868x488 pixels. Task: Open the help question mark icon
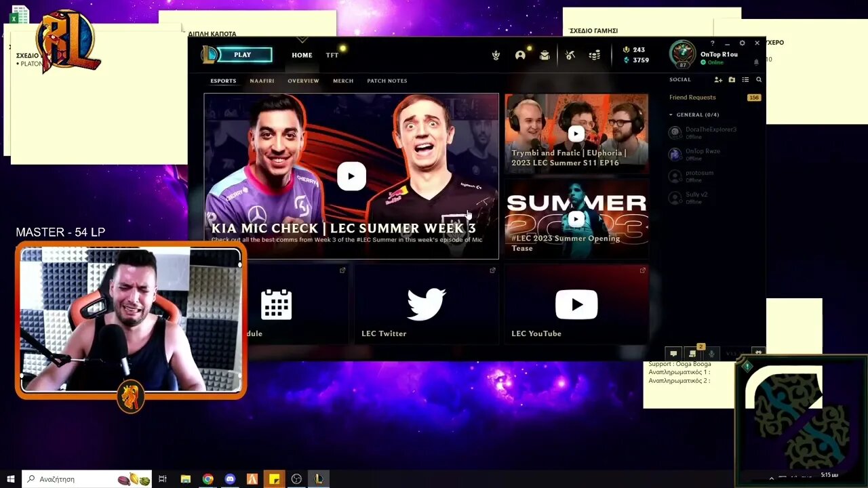coord(712,43)
